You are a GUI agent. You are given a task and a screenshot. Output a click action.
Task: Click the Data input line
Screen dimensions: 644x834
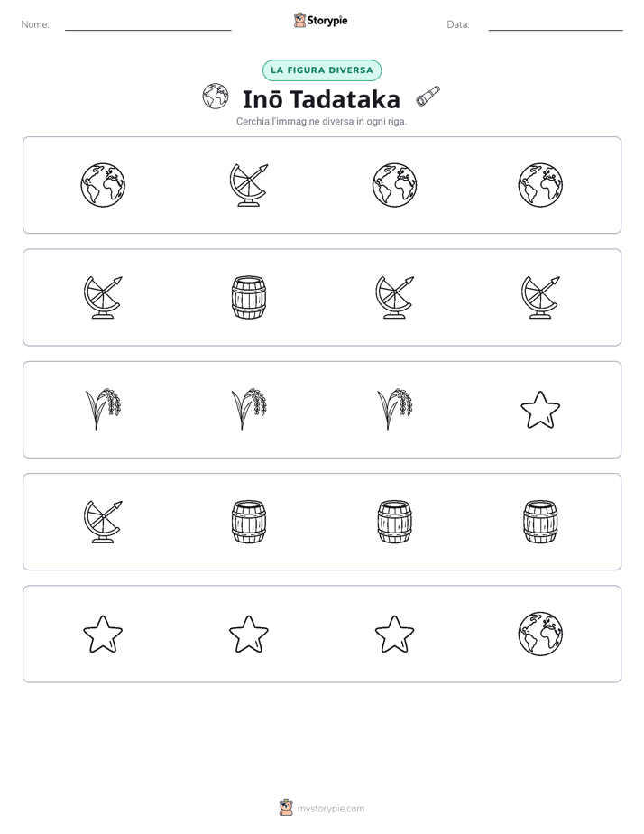pyautogui.click(x=556, y=25)
